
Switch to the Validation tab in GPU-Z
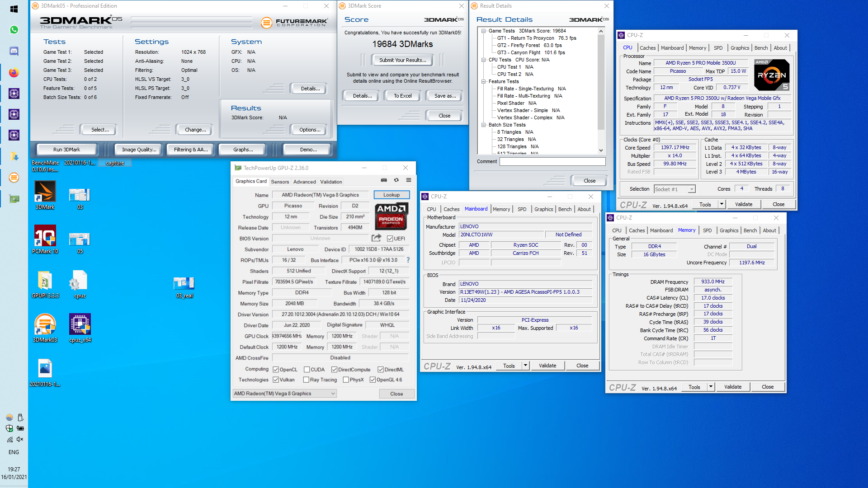pyautogui.click(x=331, y=182)
